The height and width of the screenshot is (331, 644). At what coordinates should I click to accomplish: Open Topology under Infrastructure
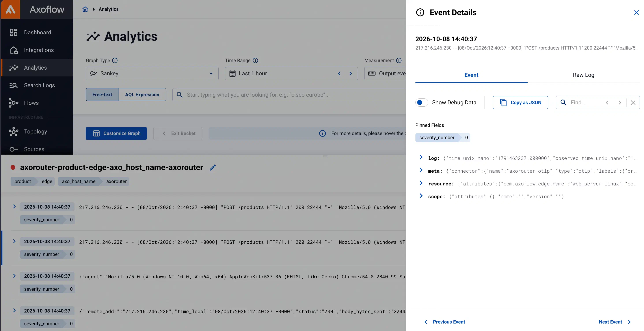tap(37, 131)
